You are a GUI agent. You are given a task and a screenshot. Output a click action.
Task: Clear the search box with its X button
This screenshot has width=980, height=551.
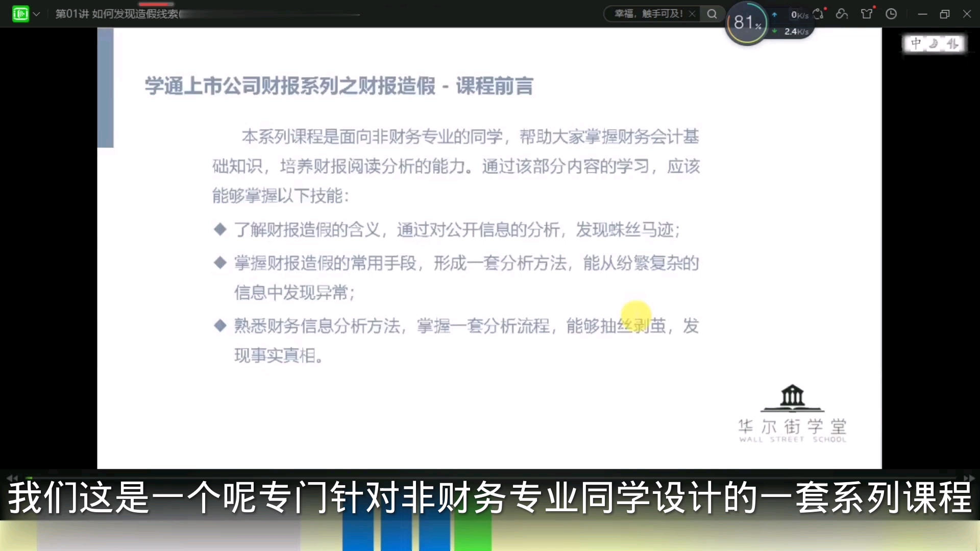[x=692, y=14]
